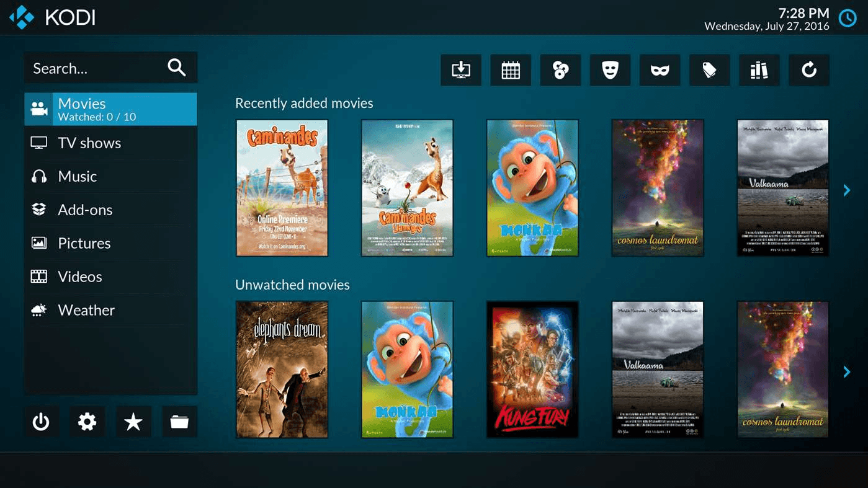The height and width of the screenshot is (488, 868).
Task: Expand Recently added movies with right arrow
Action: click(x=846, y=190)
